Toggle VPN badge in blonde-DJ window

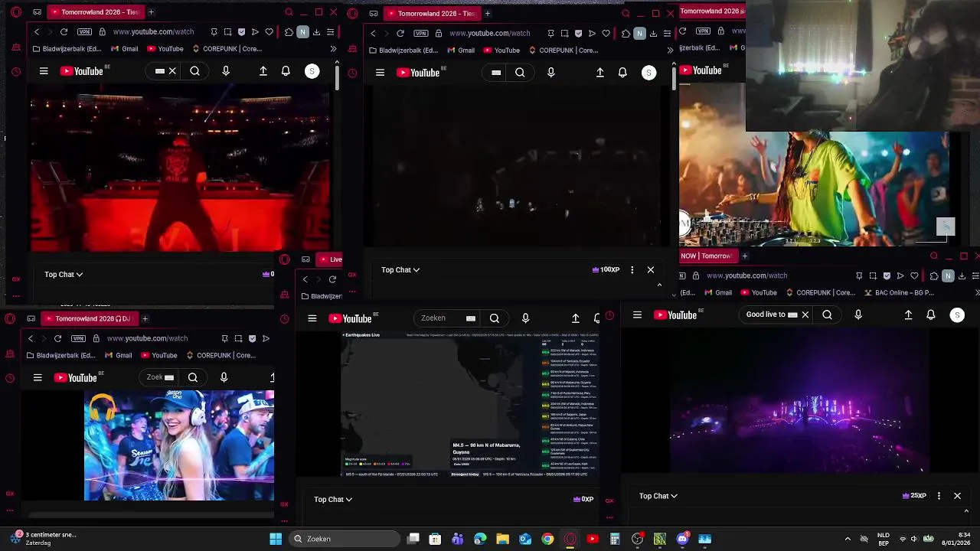click(x=78, y=338)
